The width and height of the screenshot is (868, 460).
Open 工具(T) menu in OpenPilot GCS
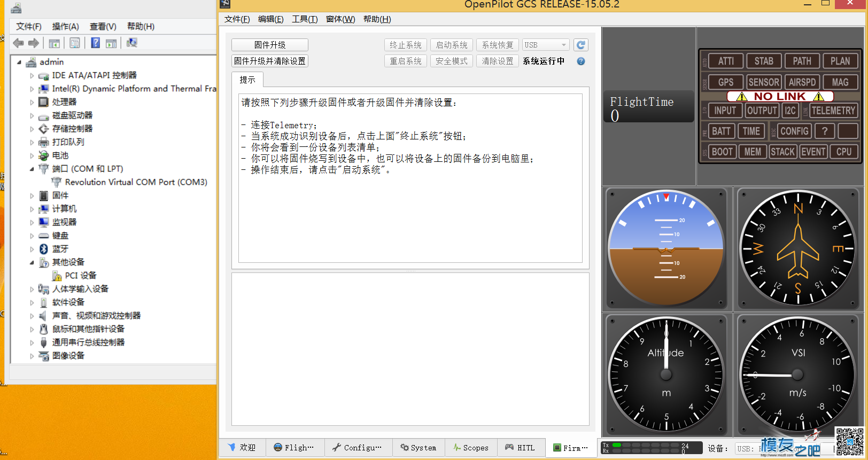pos(305,19)
